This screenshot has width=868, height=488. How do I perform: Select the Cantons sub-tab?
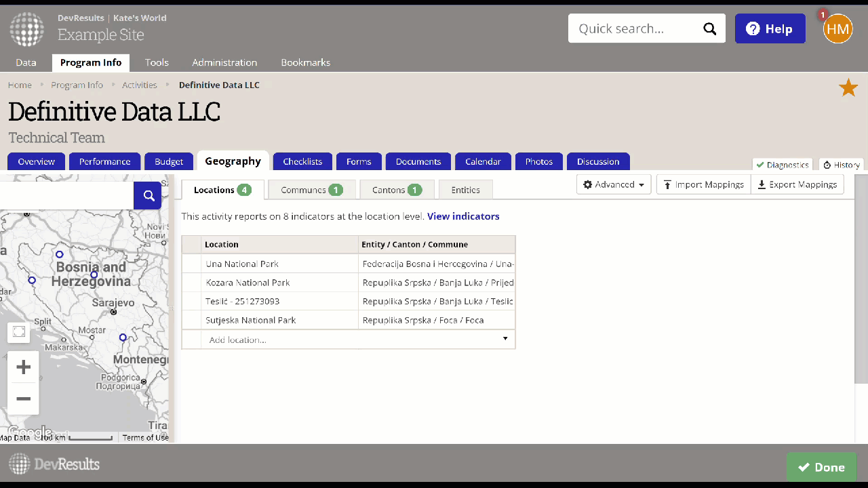(397, 190)
